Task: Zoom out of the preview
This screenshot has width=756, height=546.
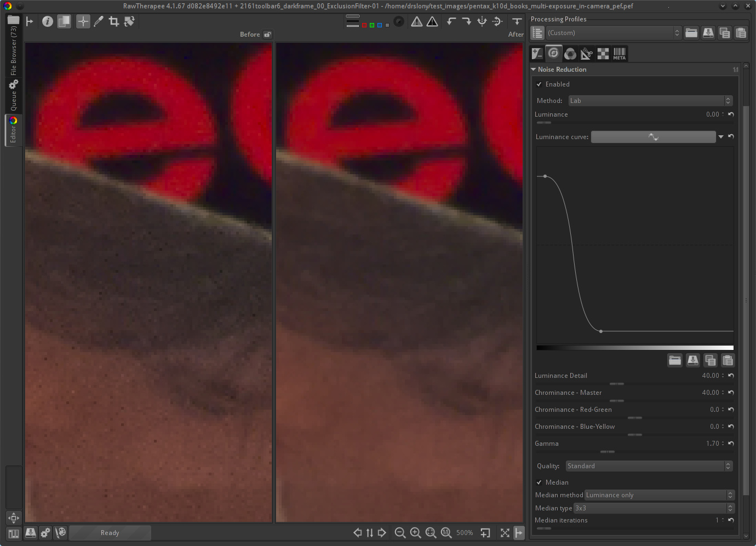Action: pyautogui.click(x=400, y=533)
